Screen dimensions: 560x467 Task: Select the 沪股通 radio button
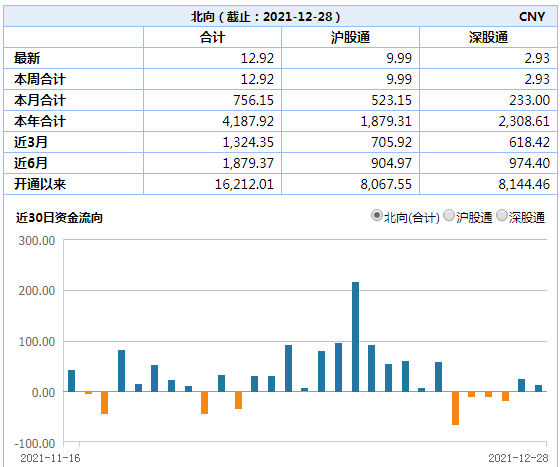click(449, 216)
